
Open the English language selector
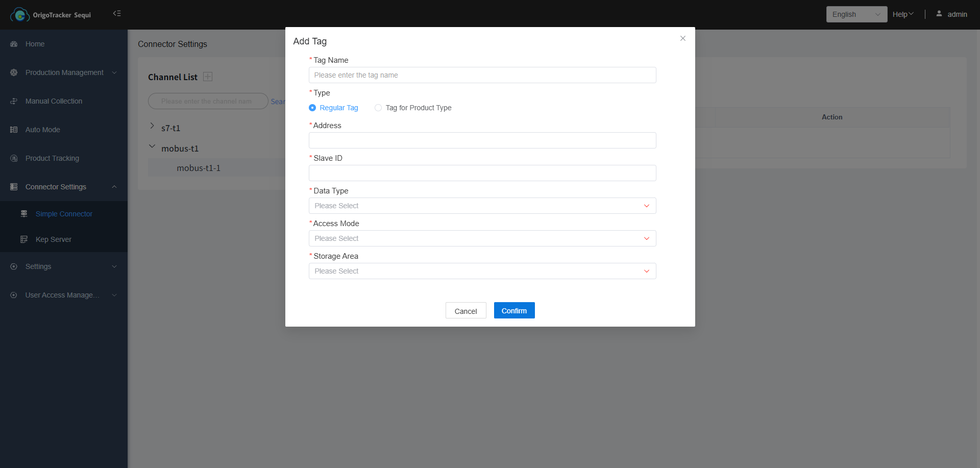coord(856,14)
